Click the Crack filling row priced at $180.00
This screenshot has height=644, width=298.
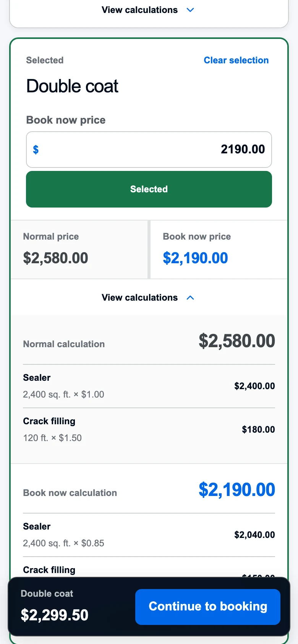[x=149, y=430]
